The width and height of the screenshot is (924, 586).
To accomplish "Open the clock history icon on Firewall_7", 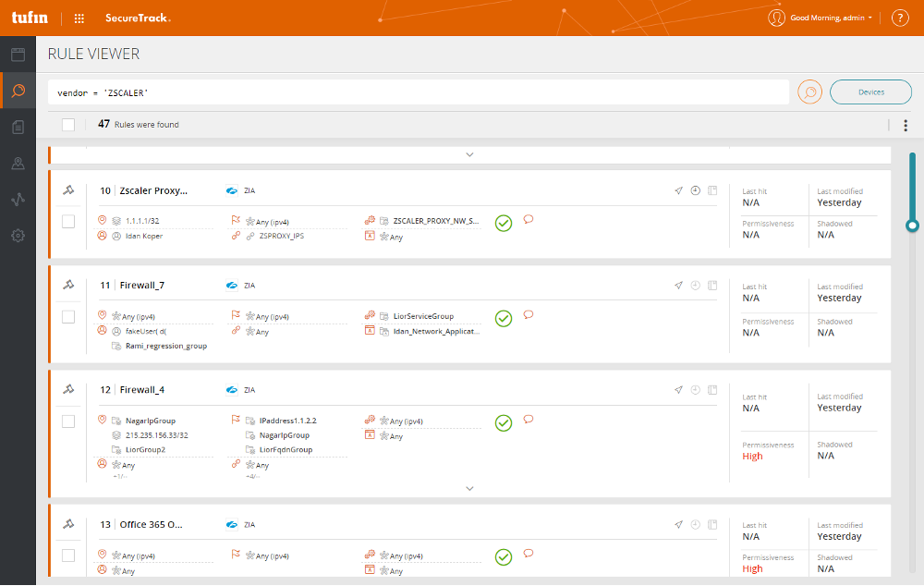I will [x=696, y=286].
